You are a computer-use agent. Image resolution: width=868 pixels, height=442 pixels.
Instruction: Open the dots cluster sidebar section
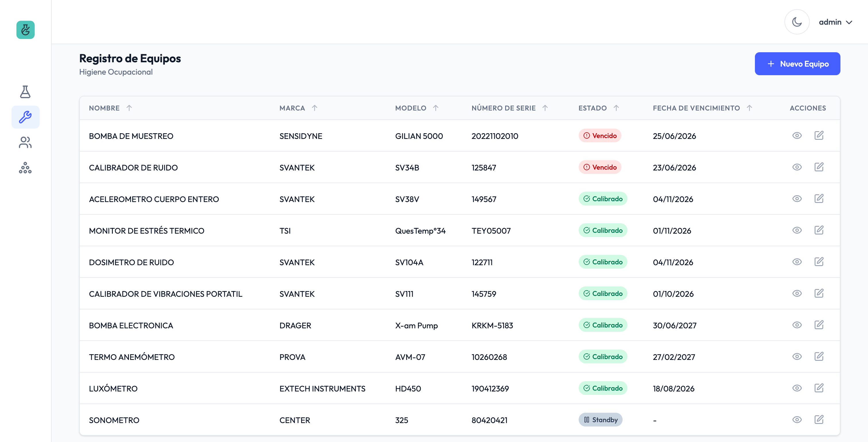pos(25,167)
